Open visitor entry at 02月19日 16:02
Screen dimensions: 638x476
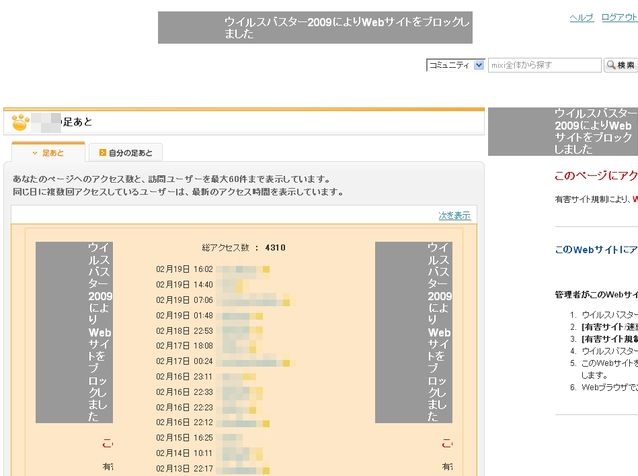click(x=243, y=269)
